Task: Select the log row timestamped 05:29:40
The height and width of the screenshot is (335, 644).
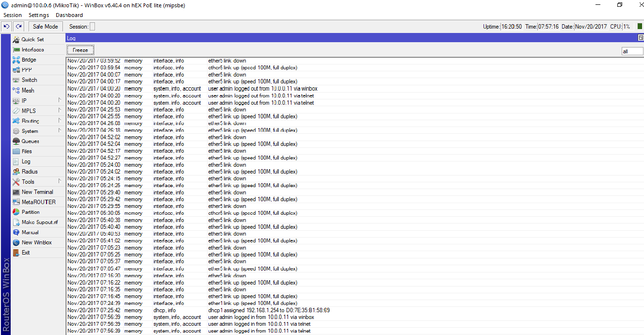Action: tap(354, 192)
